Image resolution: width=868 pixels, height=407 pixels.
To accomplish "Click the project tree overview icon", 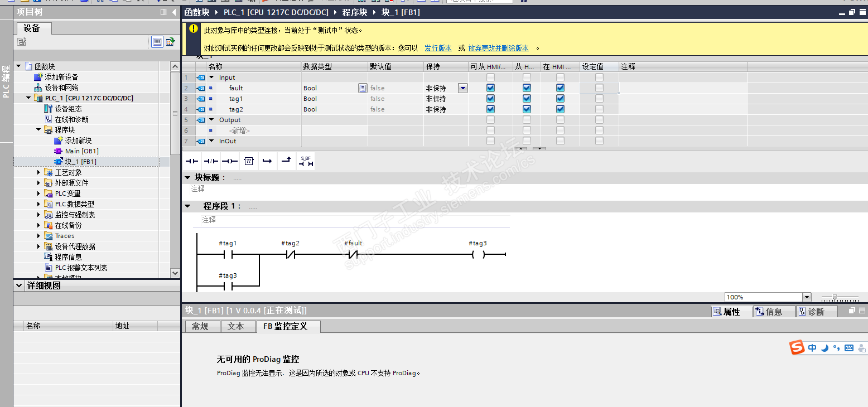I will coord(157,42).
